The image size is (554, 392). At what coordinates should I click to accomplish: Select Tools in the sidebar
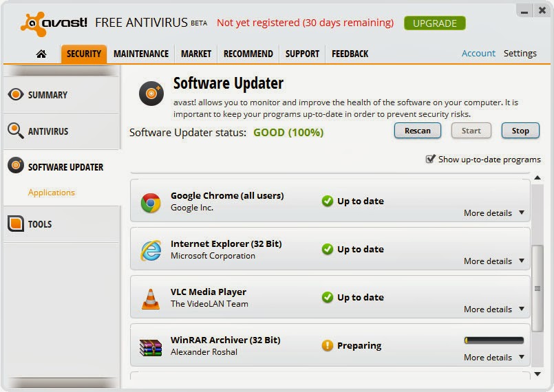point(62,224)
